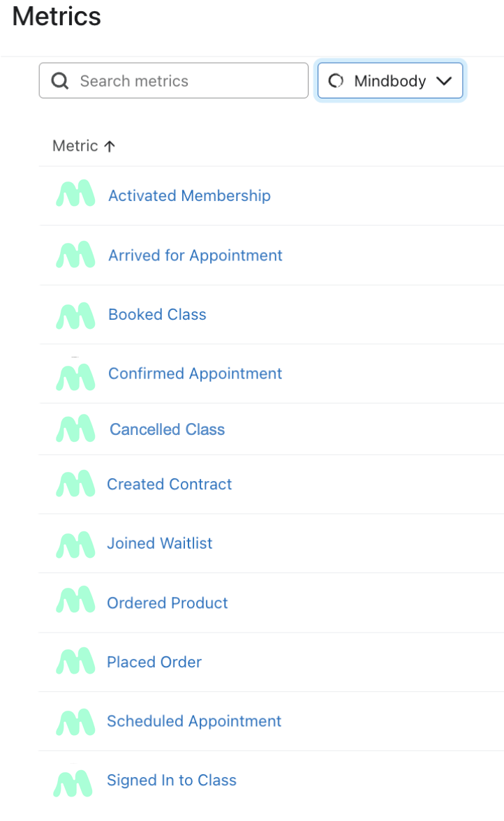Click Mindbody icon beside Joined Waitlist
Image resolution: width=504 pixels, height=821 pixels.
75,544
